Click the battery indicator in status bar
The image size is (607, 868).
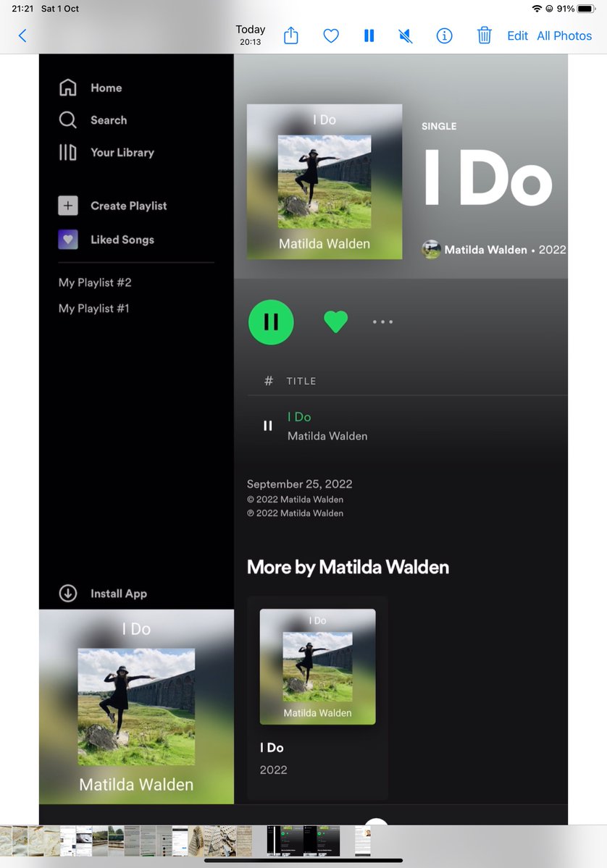(586, 9)
